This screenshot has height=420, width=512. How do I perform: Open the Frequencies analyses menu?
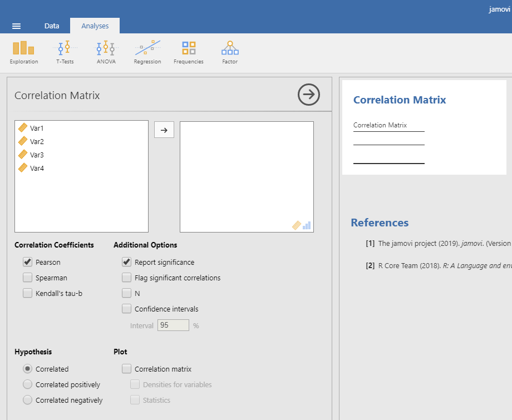coord(188,52)
